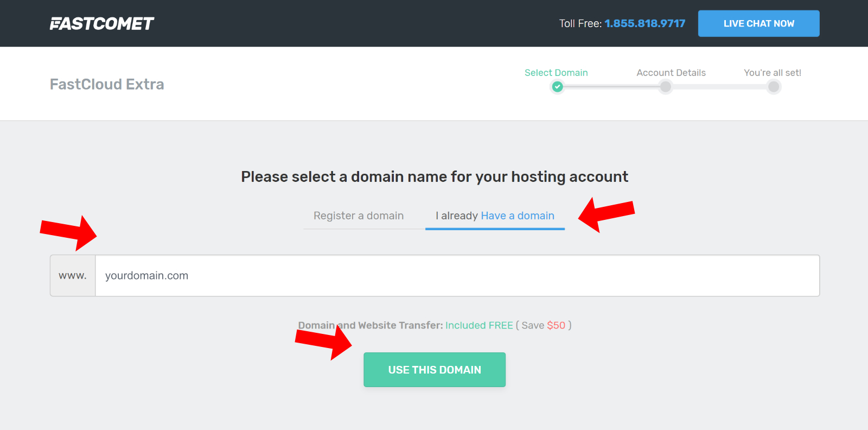Focus the yourdomain.com input field
This screenshot has height=430, width=868.
click(x=457, y=276)
